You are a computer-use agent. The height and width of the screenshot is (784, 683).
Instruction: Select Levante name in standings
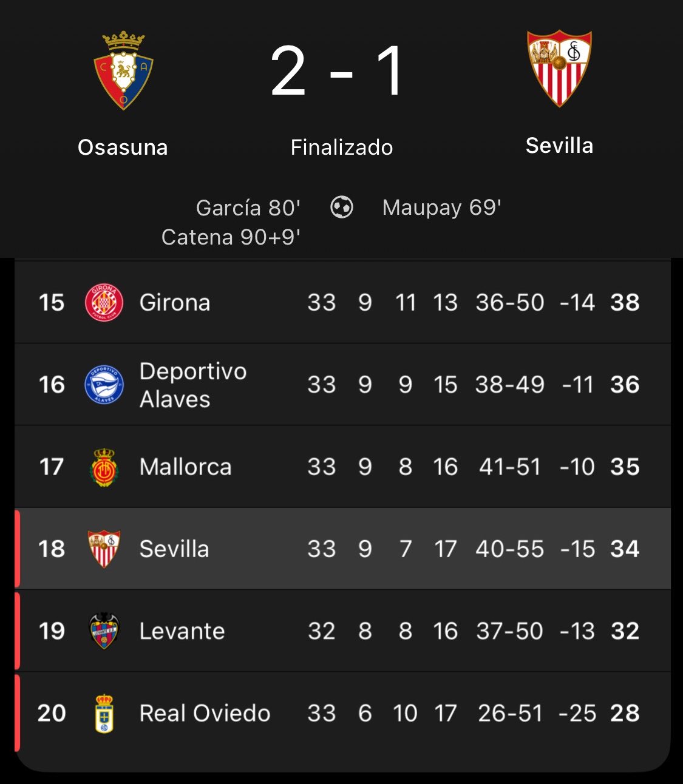pyautogui.click(x=182, y=631)
